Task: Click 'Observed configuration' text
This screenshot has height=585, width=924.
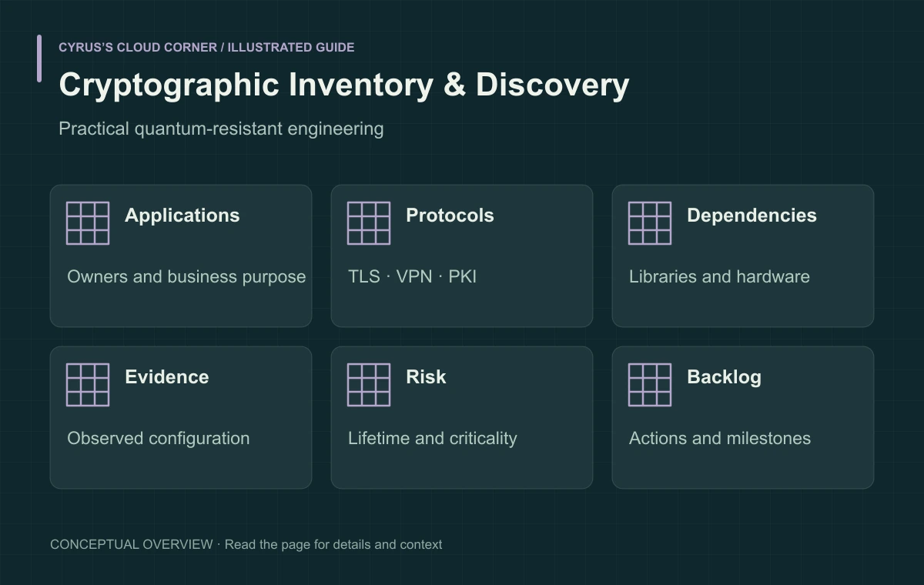Action: point(159,439)
